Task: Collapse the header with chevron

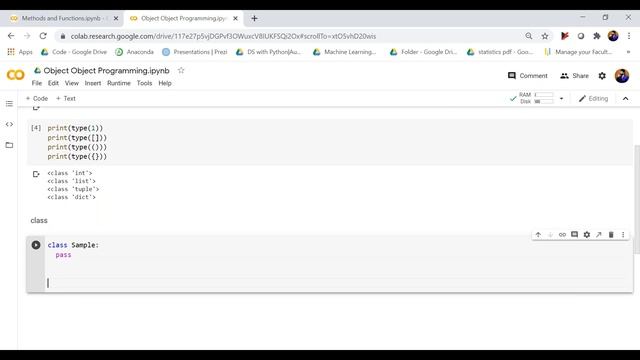Action: click(625, 98)
